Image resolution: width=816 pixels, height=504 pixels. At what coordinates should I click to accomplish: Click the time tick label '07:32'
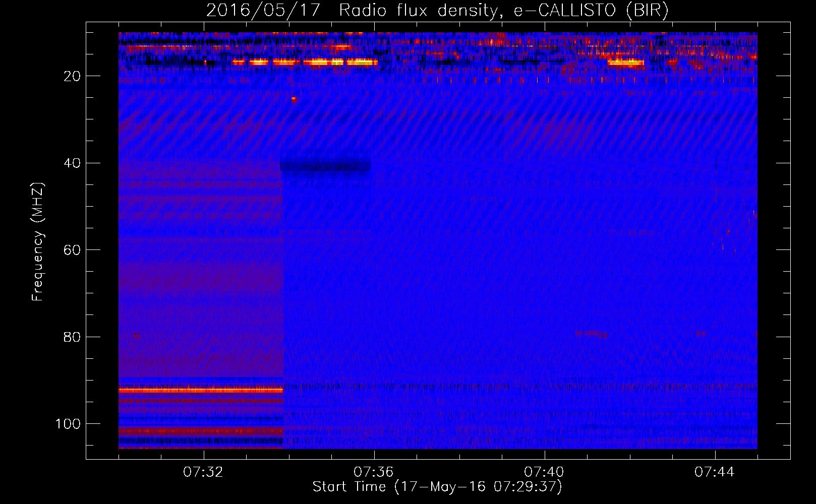tap(203, 472)
